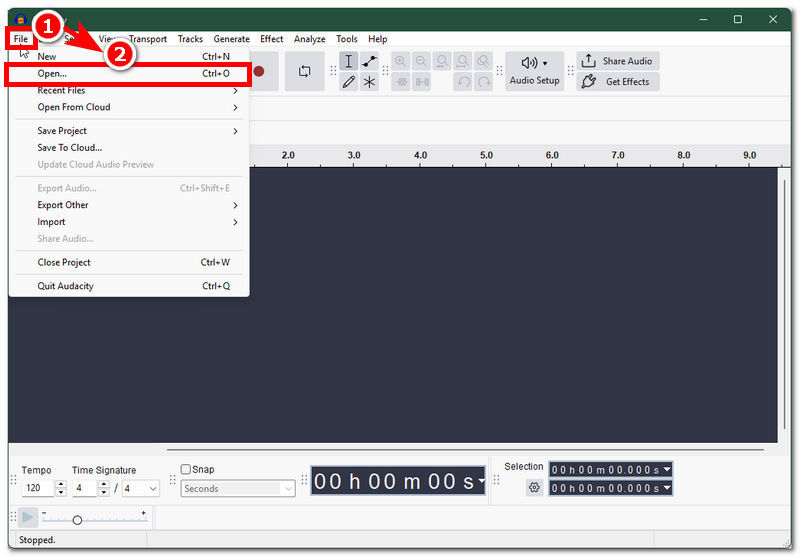Viewport: 800px width, 557px height.
Task: Open the Seconds snap dropdown
Action: (x=238, y=489)
